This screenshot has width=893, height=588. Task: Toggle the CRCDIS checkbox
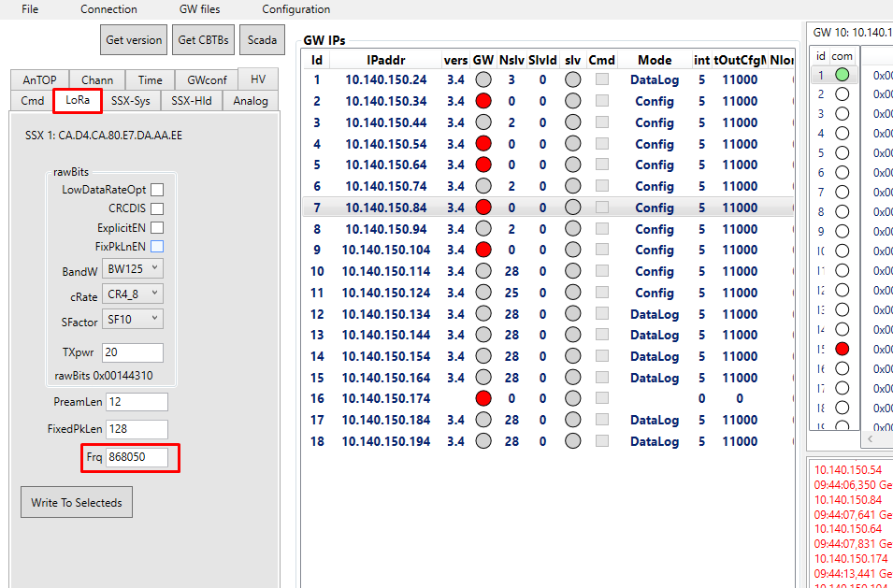157,208
